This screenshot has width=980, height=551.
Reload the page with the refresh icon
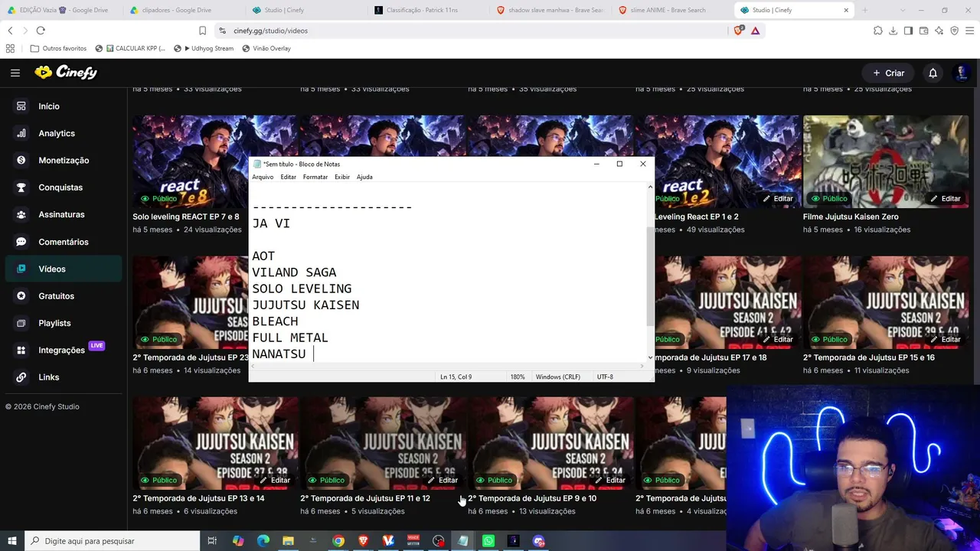(x=41, y=31)
